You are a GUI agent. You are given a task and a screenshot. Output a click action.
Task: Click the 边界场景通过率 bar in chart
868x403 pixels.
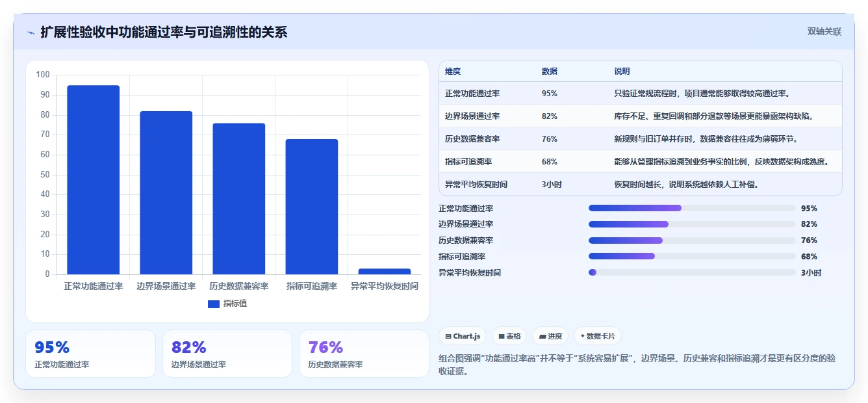(x=166, y=193)
